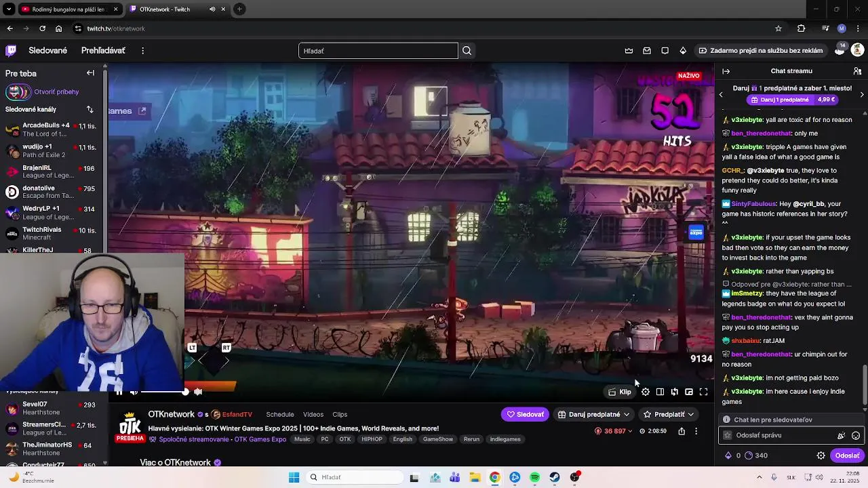This screenshot has width=868, height=488.
Task: Click the Hľadať Twitch search field
Action: [378, 51]
